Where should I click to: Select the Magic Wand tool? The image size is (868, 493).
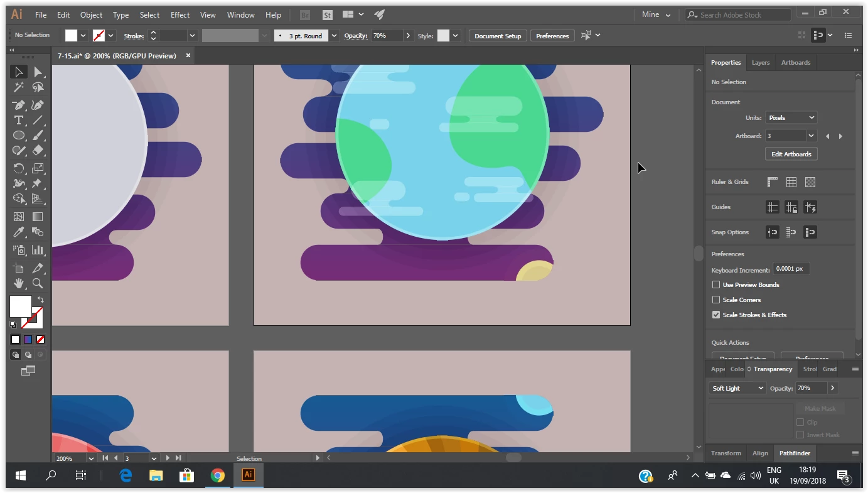click(x=19, y=88)
